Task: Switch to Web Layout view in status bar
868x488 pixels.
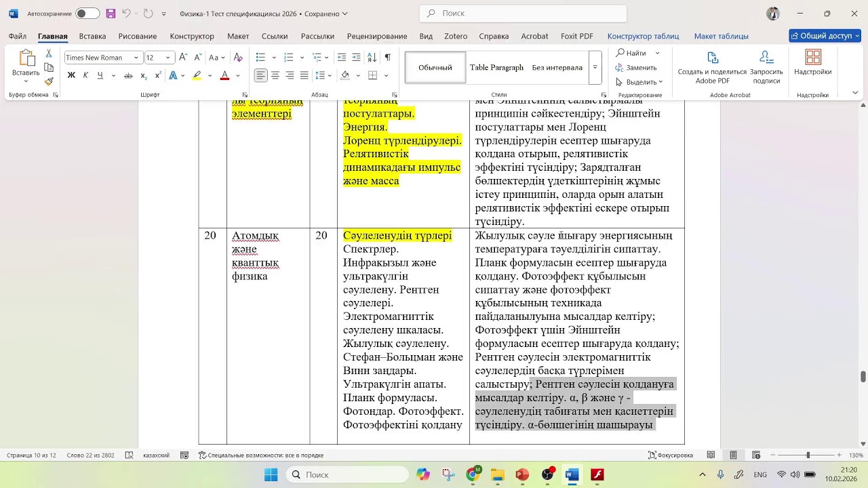Action: tap(756, 455)
